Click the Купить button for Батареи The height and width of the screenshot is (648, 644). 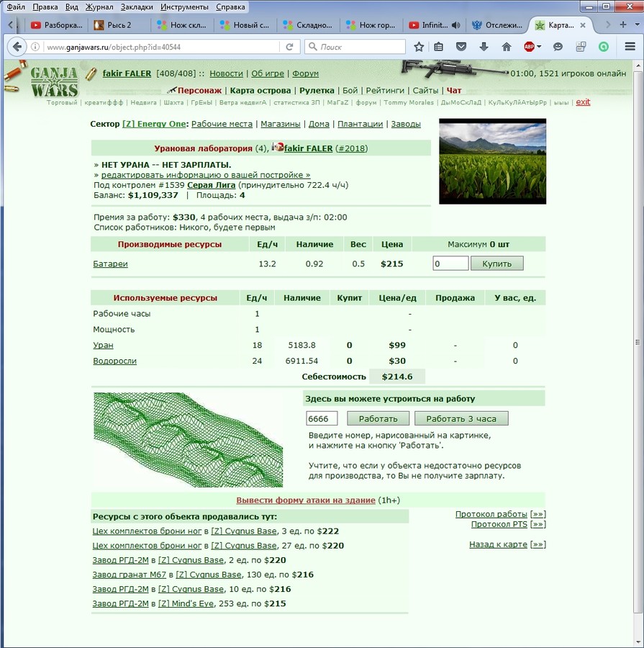[497, 264]
